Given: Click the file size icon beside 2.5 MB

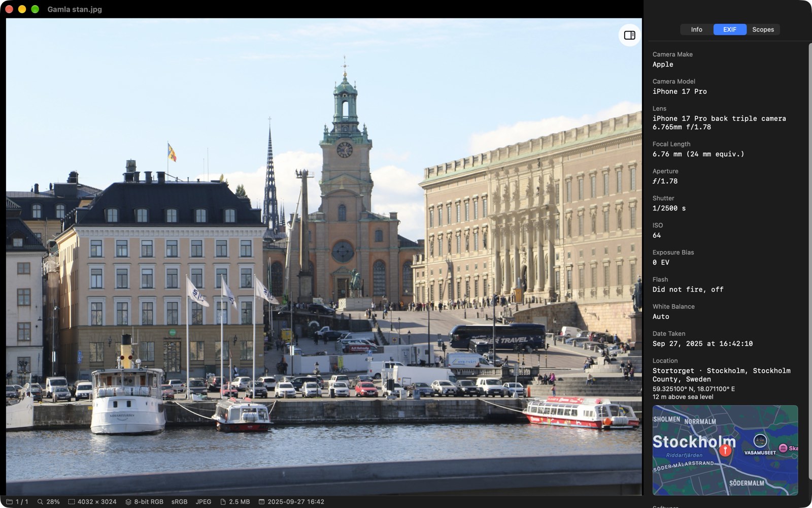Looking at the screenshot, I should point(223,501).
